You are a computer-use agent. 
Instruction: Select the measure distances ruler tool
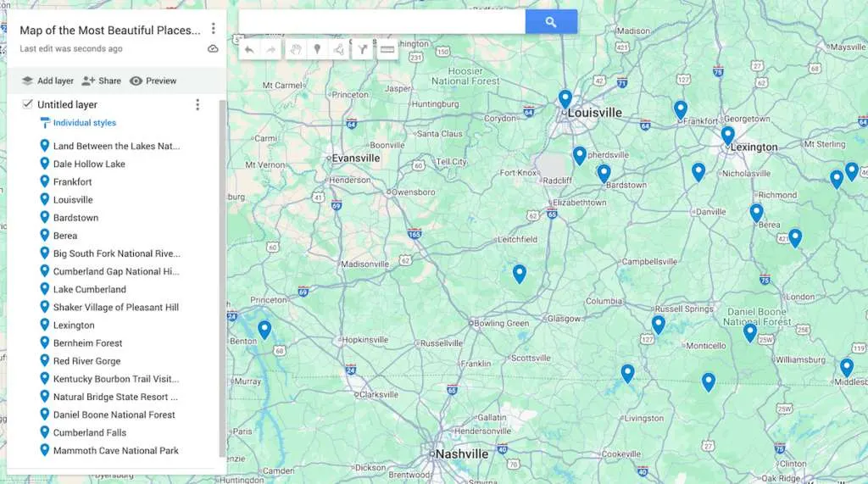[x=387, y=50]
